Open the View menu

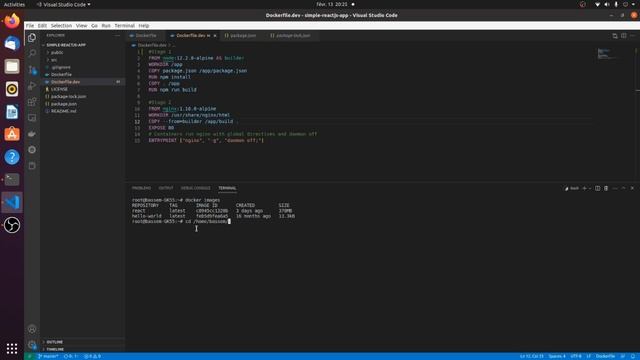[81, 25]
